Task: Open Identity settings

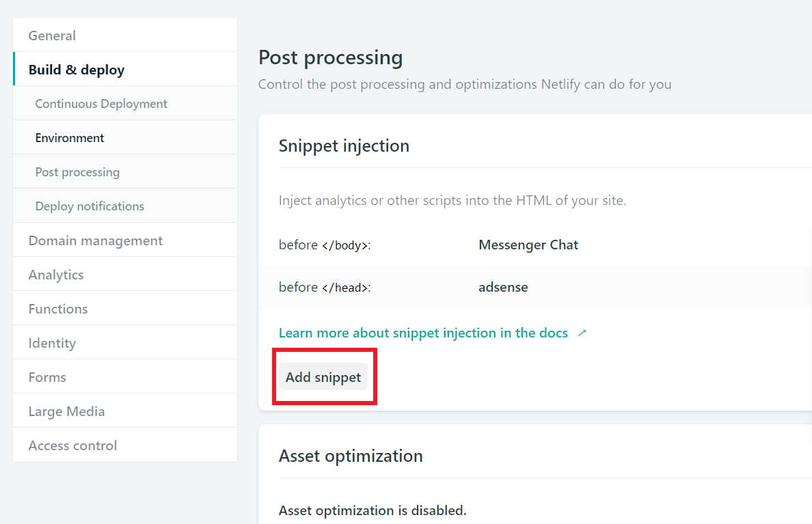Action: (x=52, y=343)
